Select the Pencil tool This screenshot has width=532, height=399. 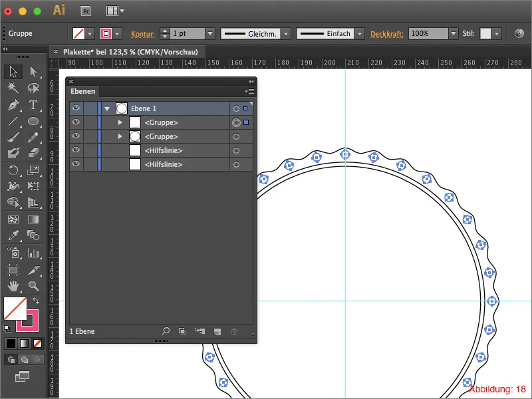33,137
